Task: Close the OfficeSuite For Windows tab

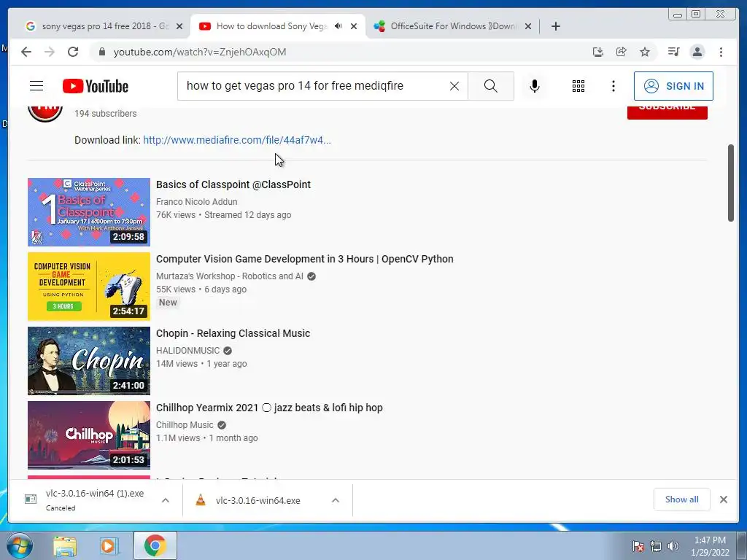Action: click(528, 26)
